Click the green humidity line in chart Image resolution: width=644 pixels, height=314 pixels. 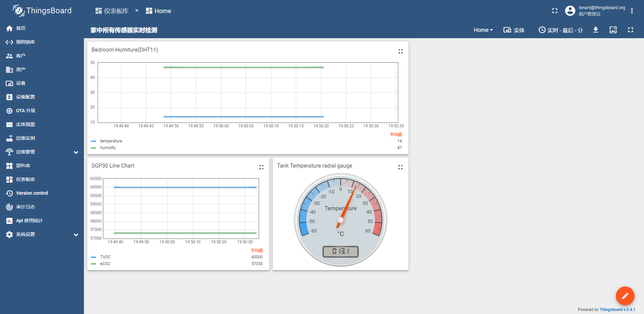(244, 67)
